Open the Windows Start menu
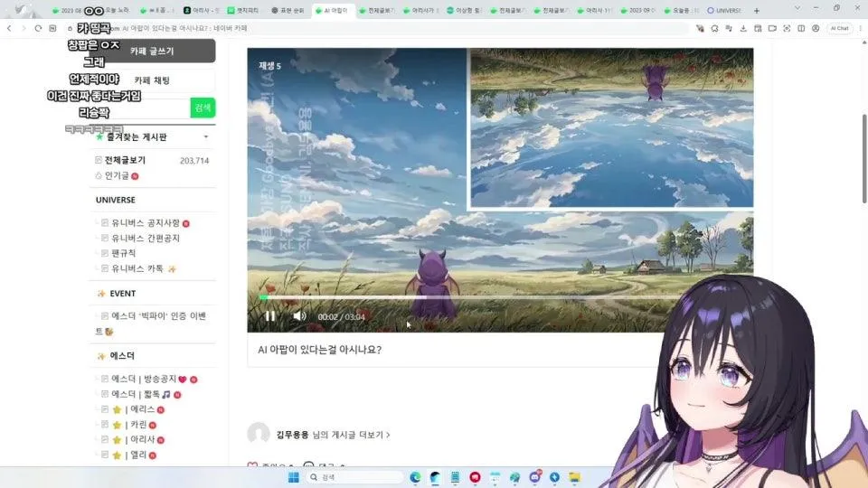The width and height of the screenshot is (868, 488). [x=293, y=477]
